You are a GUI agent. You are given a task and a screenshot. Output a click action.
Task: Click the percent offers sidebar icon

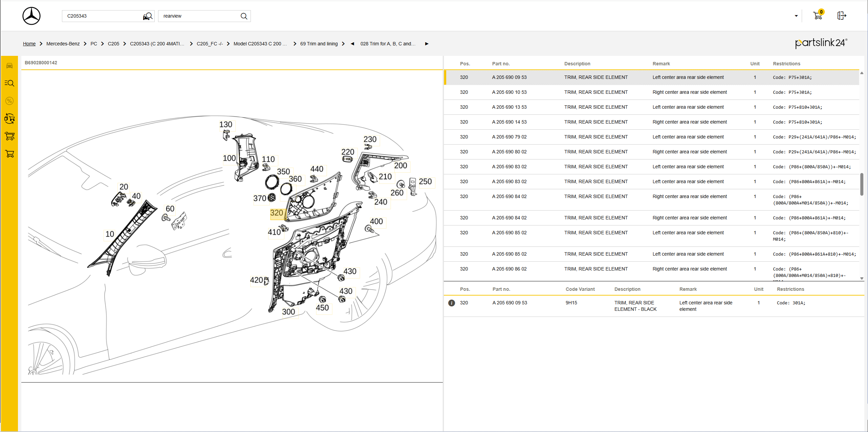coord(9,101)
